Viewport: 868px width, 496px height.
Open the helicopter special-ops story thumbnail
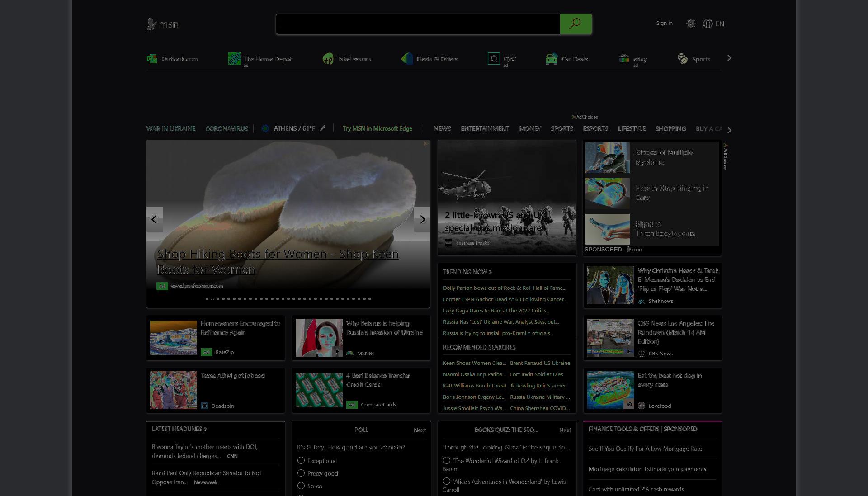[x=507, y=198]
